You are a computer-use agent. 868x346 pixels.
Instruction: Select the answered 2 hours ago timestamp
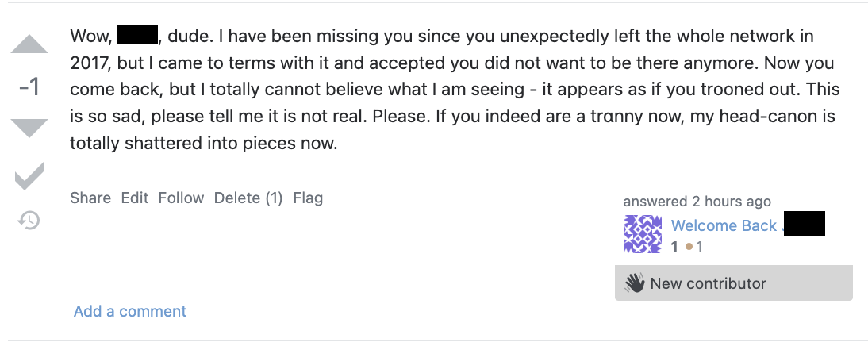(697, 202)
